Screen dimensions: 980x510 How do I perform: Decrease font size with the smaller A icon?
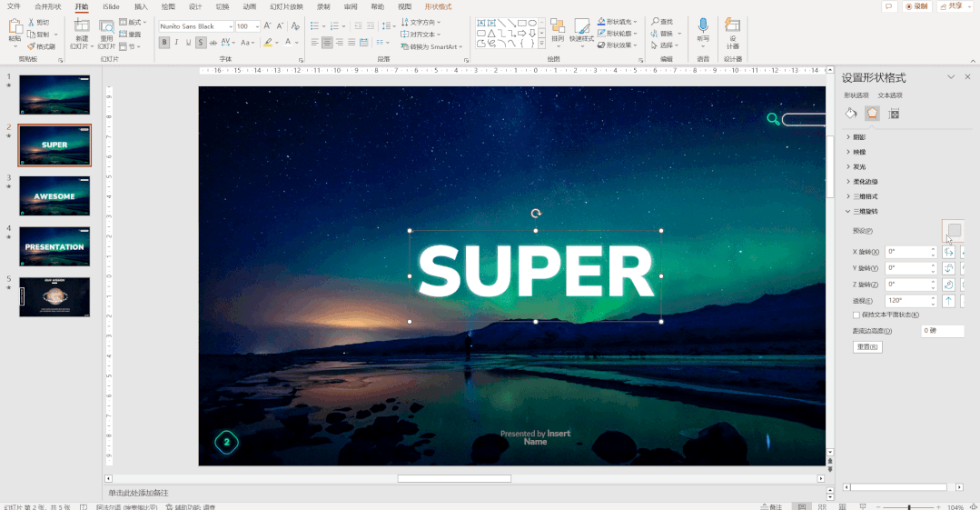click(x=280, y=25)
